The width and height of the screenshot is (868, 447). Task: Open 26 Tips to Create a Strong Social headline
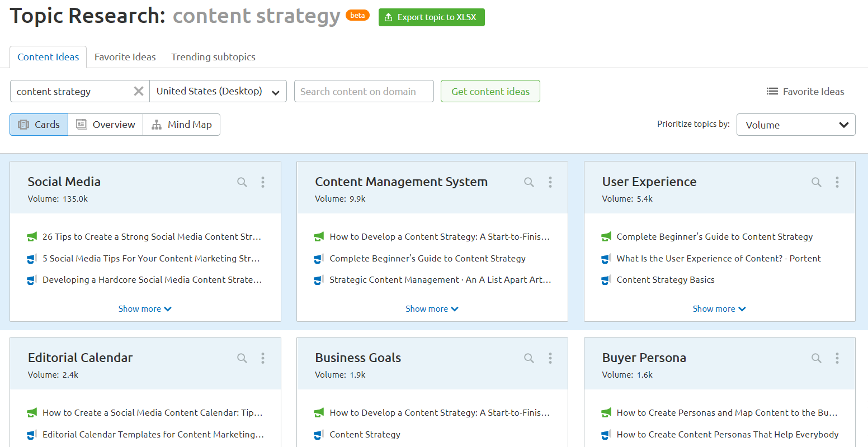coord(152,237)
